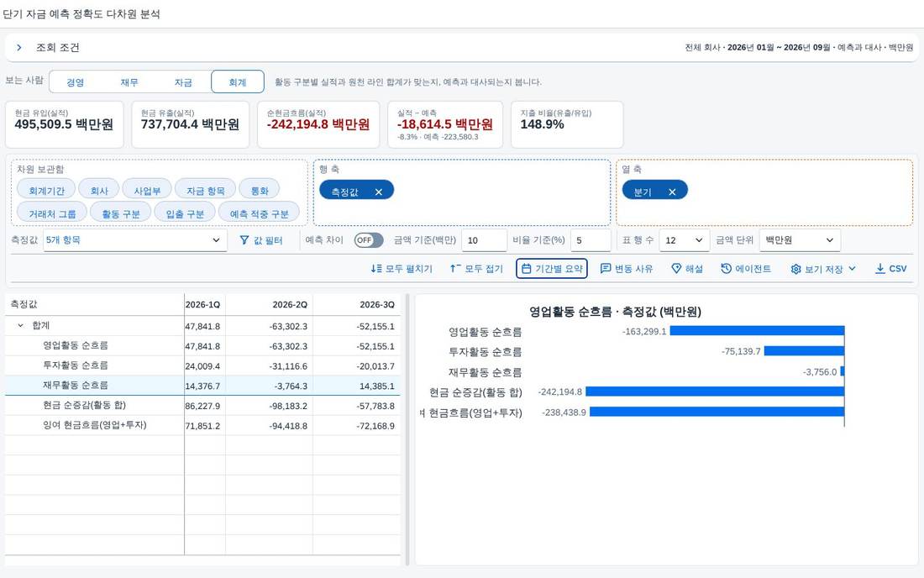Click the 기간별 요약 calendar icon
Viewport: 924px width, 578px height.
(x=526, y=269)
